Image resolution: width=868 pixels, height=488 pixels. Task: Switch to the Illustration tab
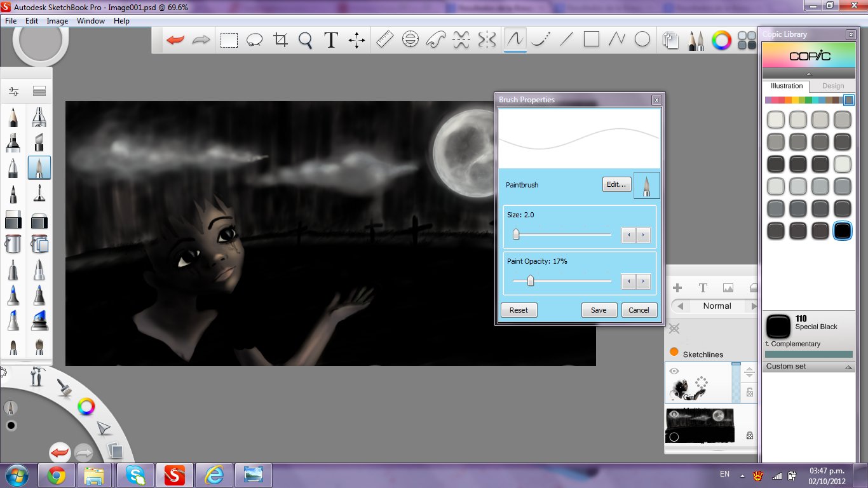(x=787, y=86)
